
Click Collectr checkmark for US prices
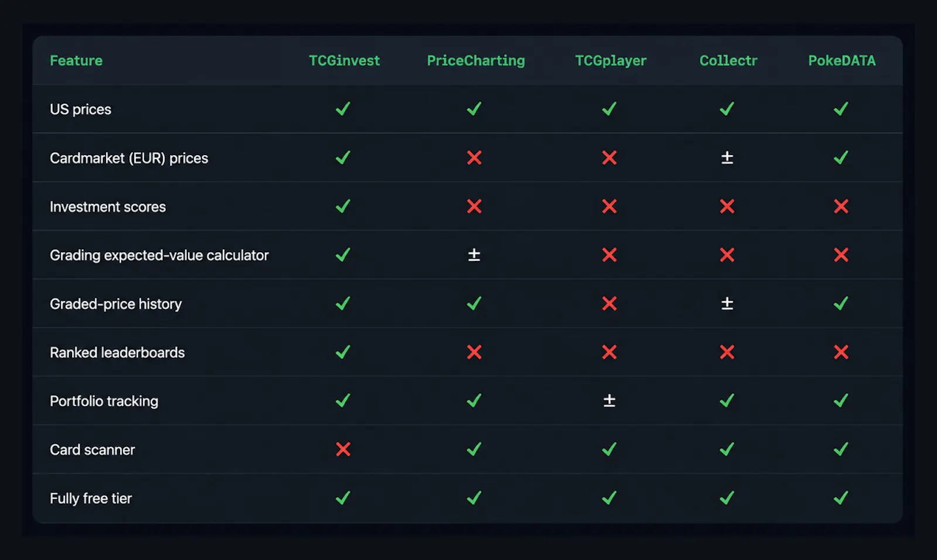pos(727,109)
